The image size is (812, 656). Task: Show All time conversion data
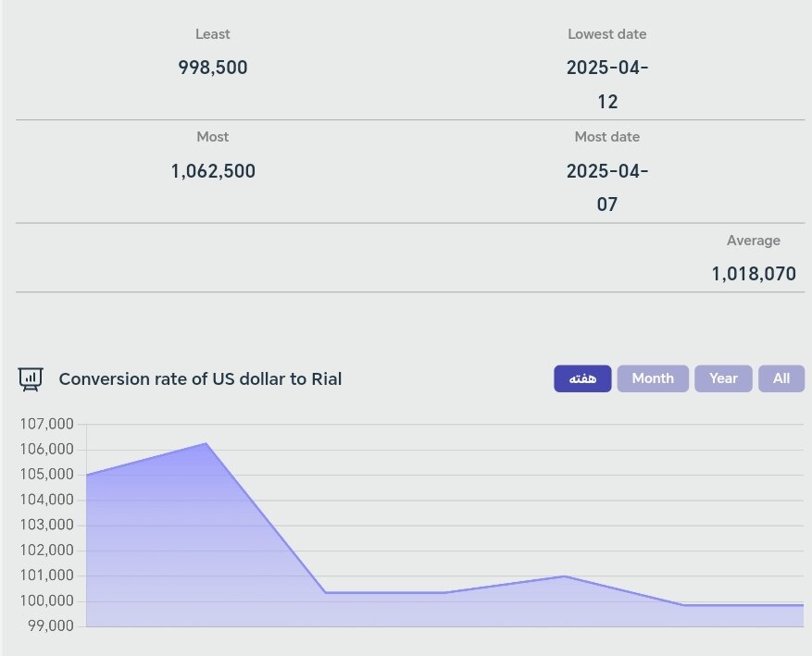click(x=781, y=378)
